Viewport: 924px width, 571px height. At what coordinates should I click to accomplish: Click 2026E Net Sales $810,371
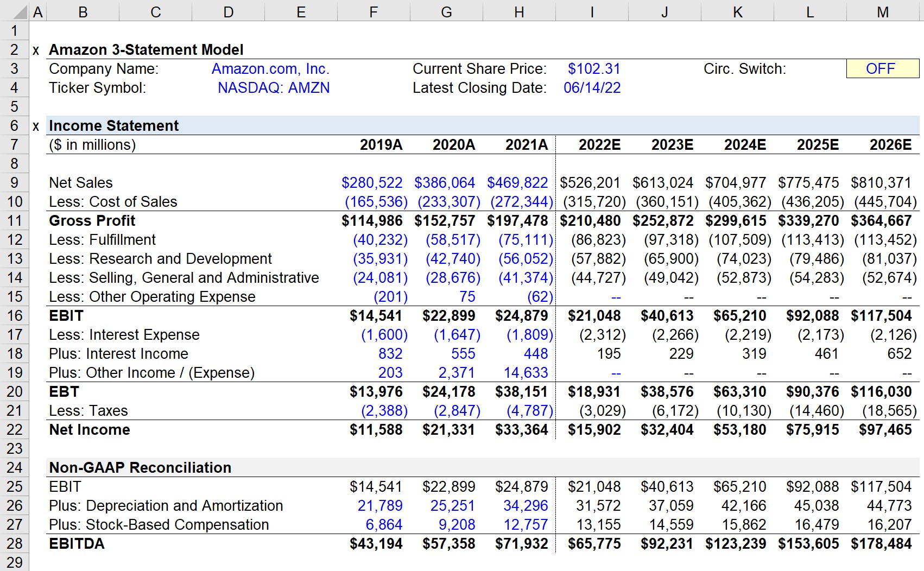(x=881, y=183)
